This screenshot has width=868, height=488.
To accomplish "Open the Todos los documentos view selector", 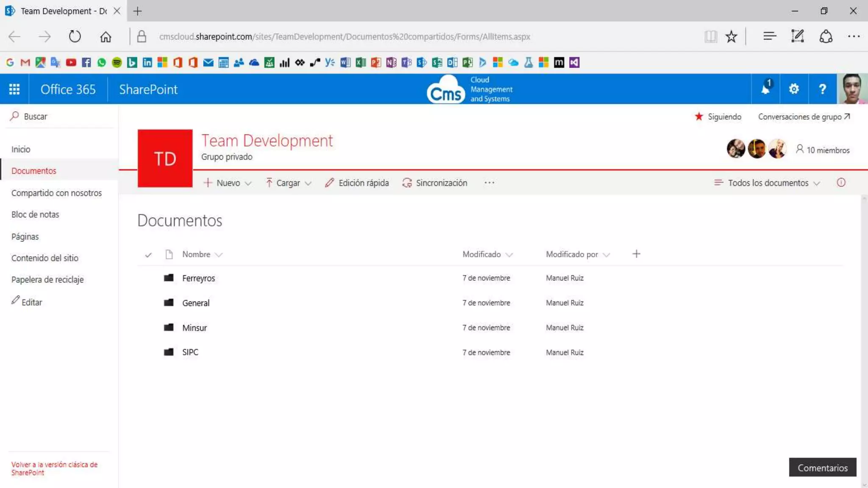I will [768, 183].
